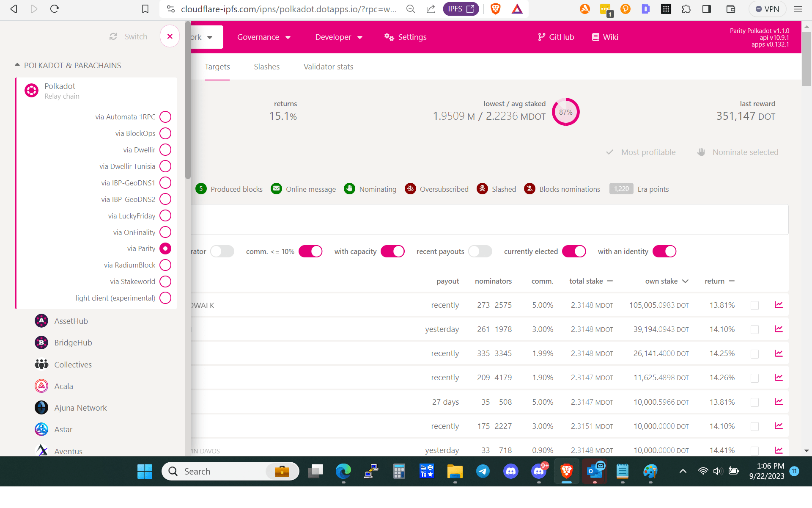812x508 pixels.
Task: Select the via Dwellir endpoint radio button
Action: click(x=165, y=150)
